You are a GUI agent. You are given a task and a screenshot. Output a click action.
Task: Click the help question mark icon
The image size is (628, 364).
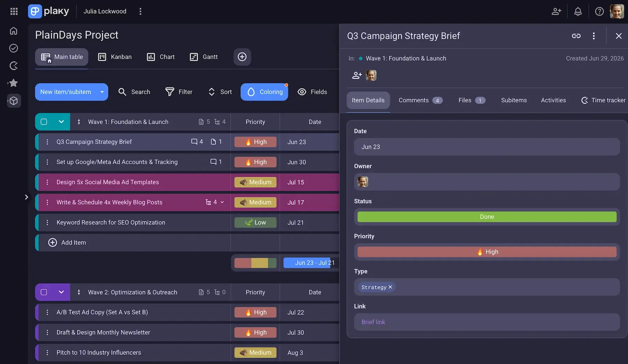pos(599,12)
